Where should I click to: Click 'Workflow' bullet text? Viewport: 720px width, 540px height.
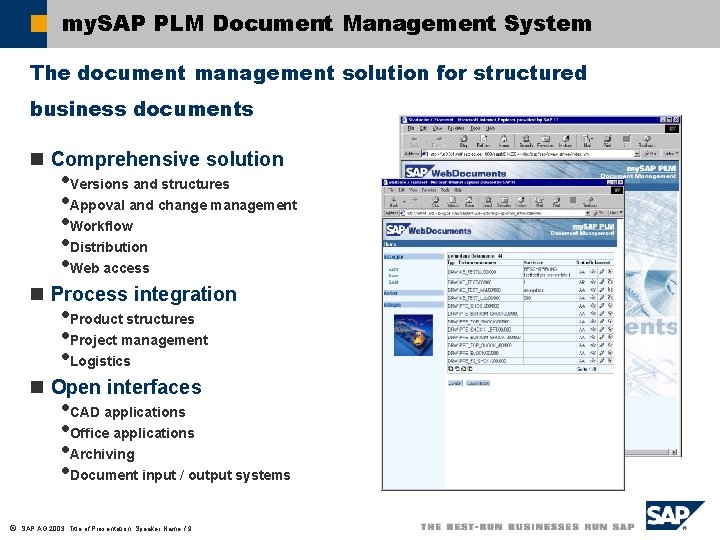click(x=101, y=226)
